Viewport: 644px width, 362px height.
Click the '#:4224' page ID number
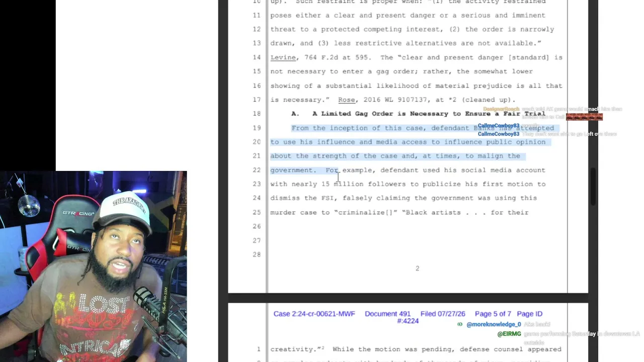coord(408,321)
